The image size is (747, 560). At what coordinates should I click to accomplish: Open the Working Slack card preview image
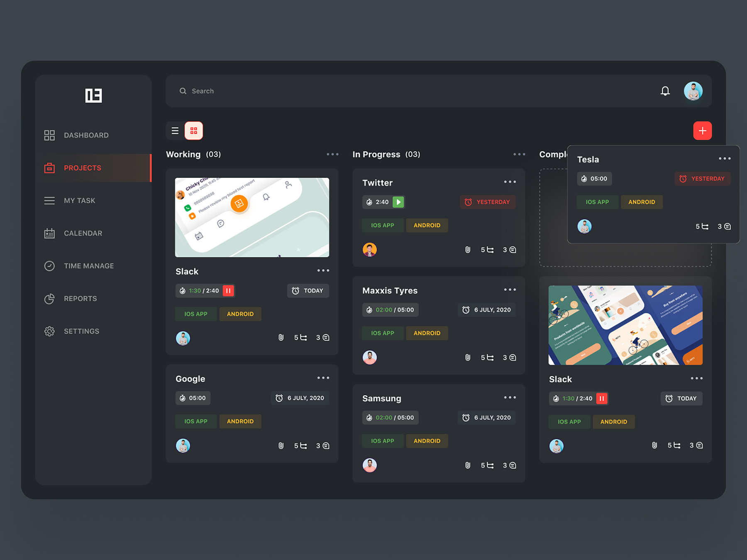coord(252,217)
